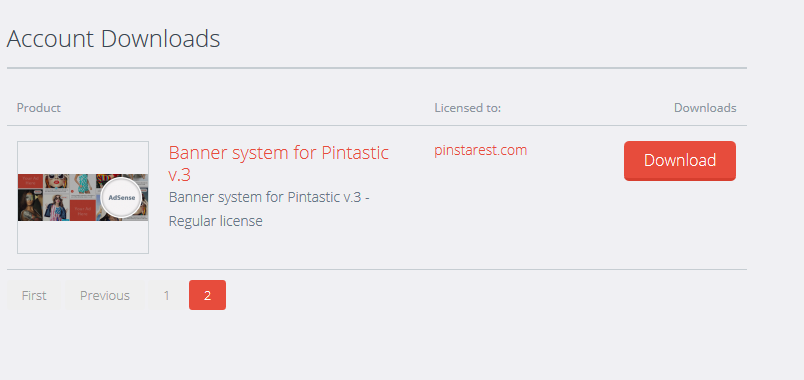804x380 pixels.
Task: Open Banner system for Pintastic v.3 title link
Action: tap(278, 163)
